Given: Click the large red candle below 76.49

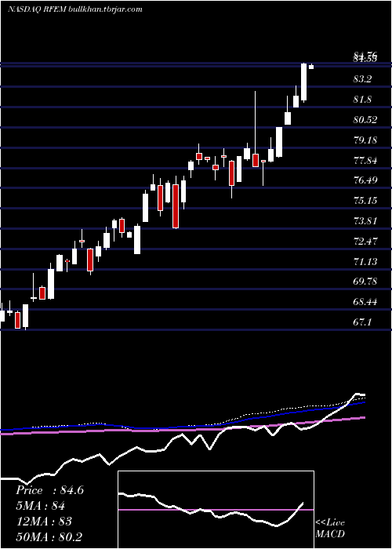Looking at the screenshot, I should (x=176, y=206).
